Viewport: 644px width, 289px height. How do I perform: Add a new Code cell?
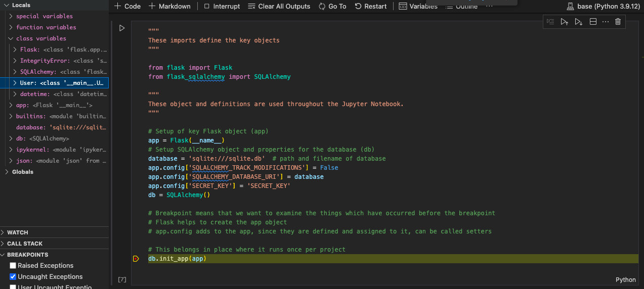(x=127, y=6)
